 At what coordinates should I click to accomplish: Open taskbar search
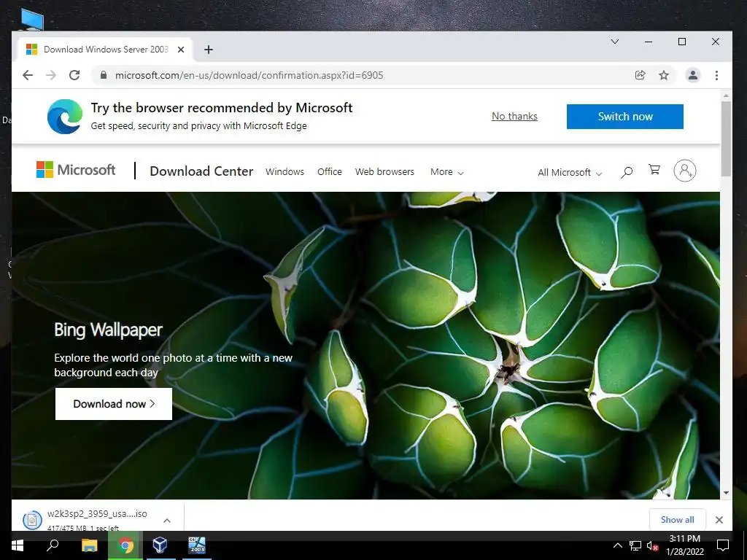coord(53,545)
